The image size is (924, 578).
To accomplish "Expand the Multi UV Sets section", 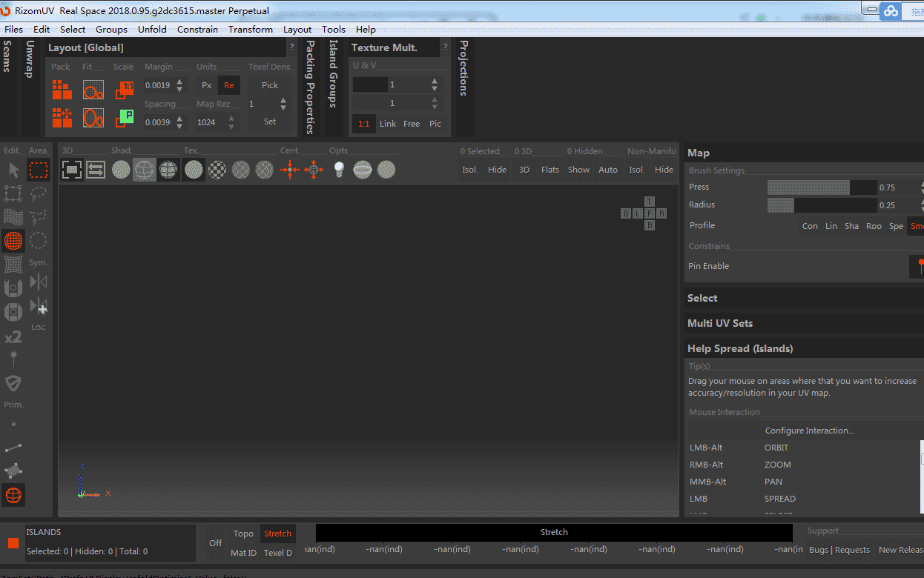I will (720, 323).
